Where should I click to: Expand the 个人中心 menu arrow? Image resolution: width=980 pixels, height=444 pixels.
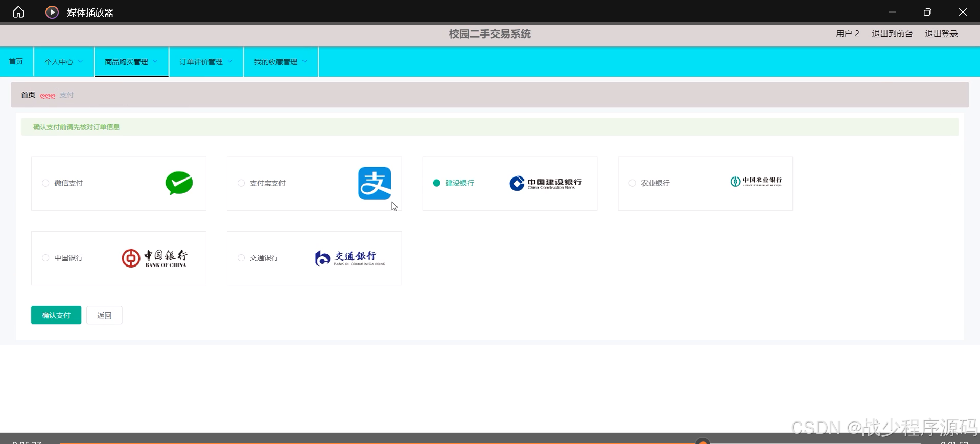(80, 61)
